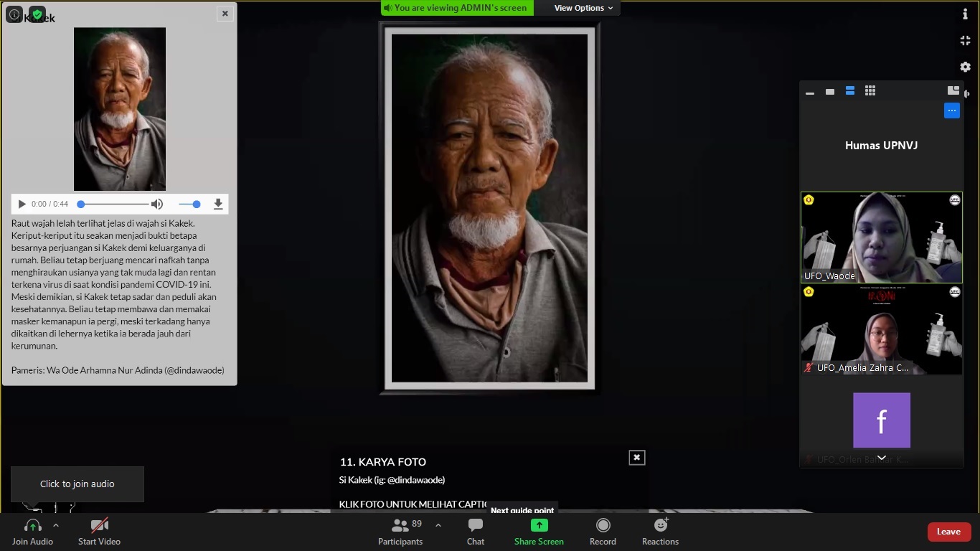Mute the audio player speaker
The image size is (980, 551).
point(157,204)
